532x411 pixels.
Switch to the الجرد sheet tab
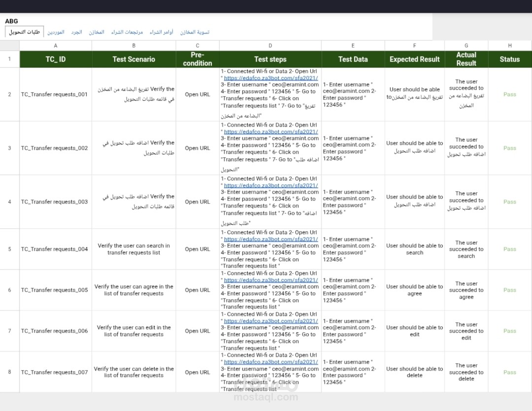click(x=76, y=32)
